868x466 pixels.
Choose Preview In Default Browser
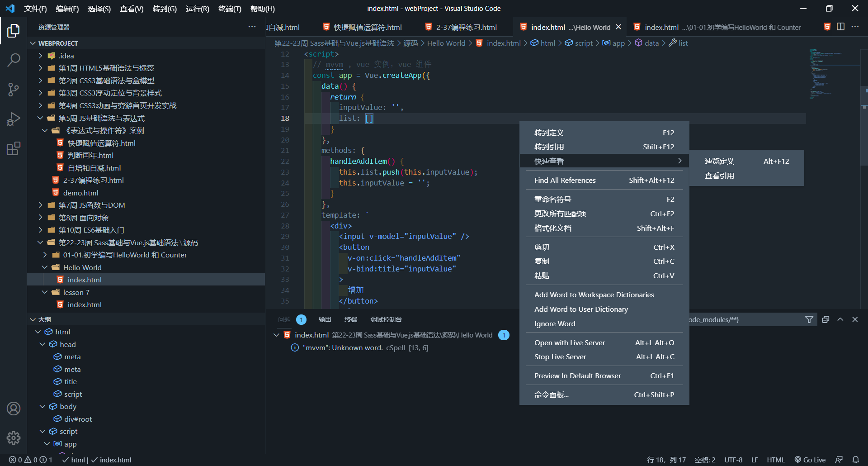(x=604, y=376)
